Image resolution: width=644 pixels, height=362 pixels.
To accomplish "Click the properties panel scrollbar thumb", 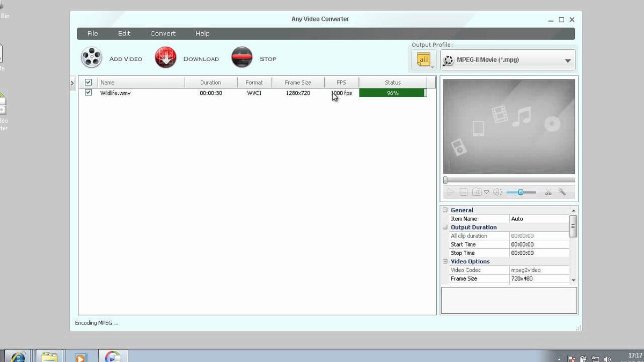I will [573, 226].
